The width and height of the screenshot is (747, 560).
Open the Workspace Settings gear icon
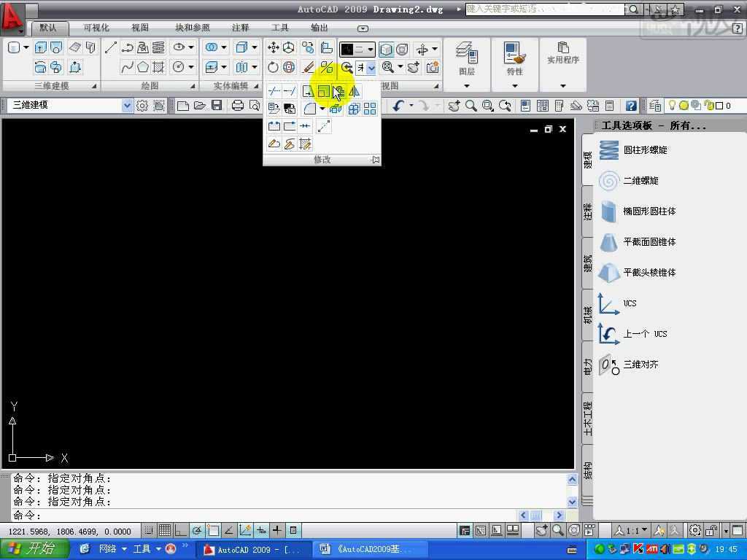coord(142,106)
